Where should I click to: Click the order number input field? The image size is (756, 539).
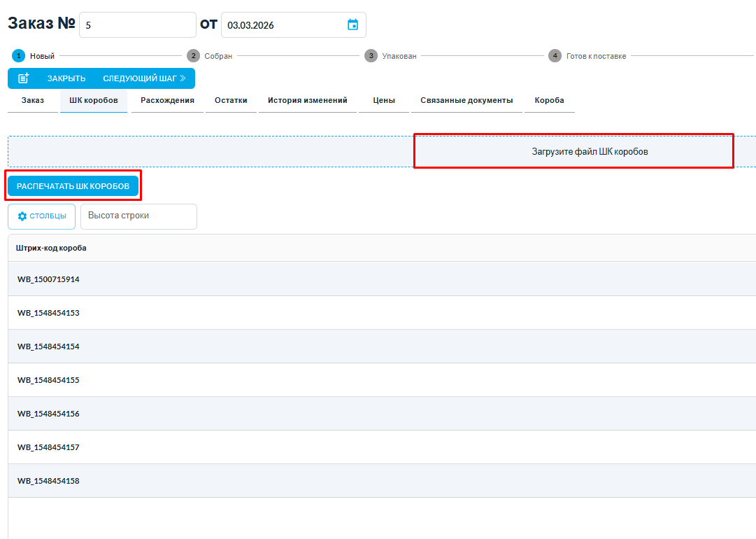click(x=137, y=25)
